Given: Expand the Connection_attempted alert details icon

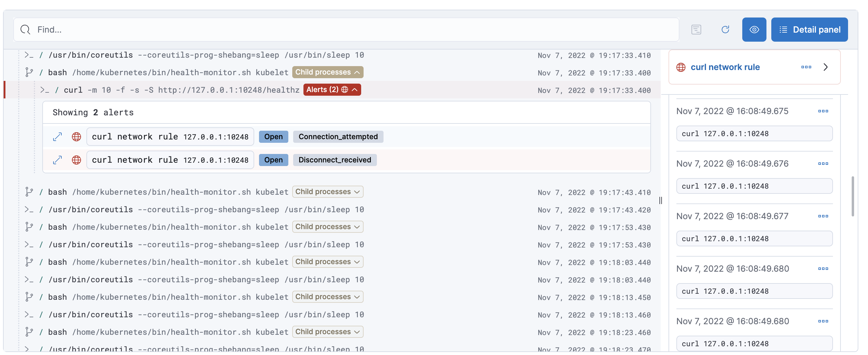Looking at the screenshot, I should click(x=58, y=137).
